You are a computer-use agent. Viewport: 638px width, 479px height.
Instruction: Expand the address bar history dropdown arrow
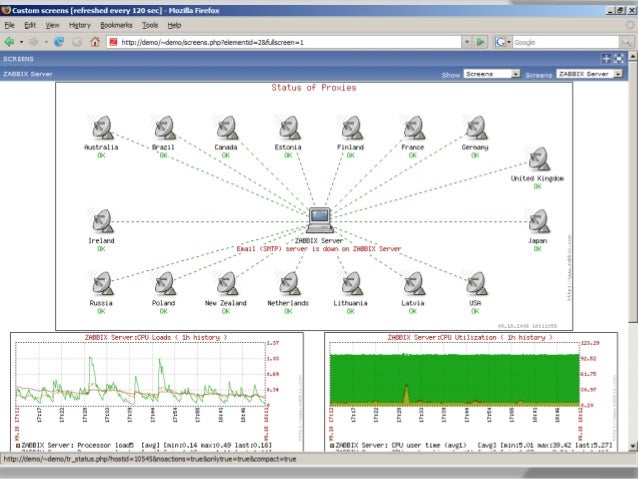467,42
